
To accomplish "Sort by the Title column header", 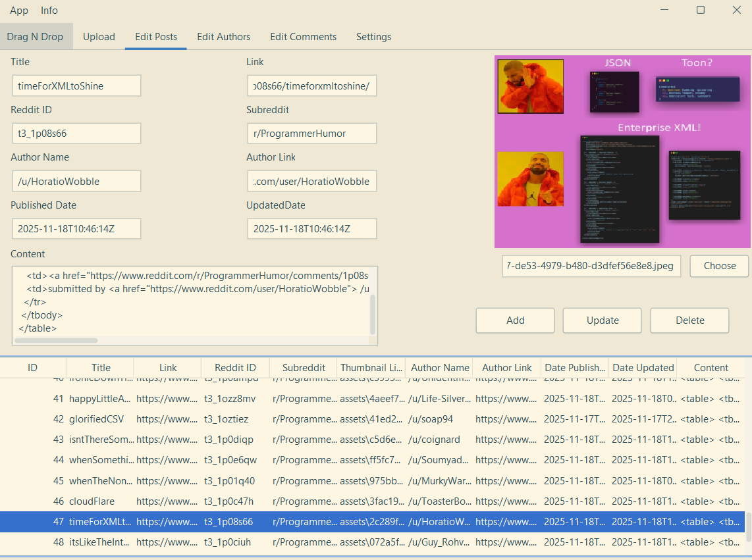I will pyautogui.click(x=101, y=368).
